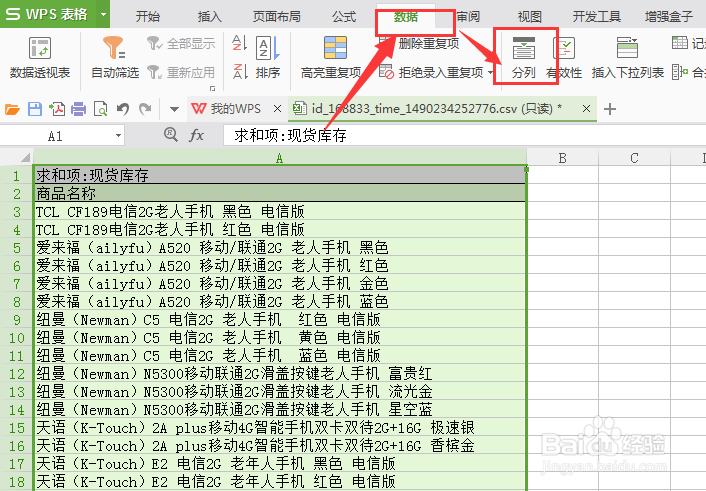Expand the 拒绝录入重复项 dropdown arrow
This screenshot has height=491, width=706.
pyautogui.click(x=490, y=73)
